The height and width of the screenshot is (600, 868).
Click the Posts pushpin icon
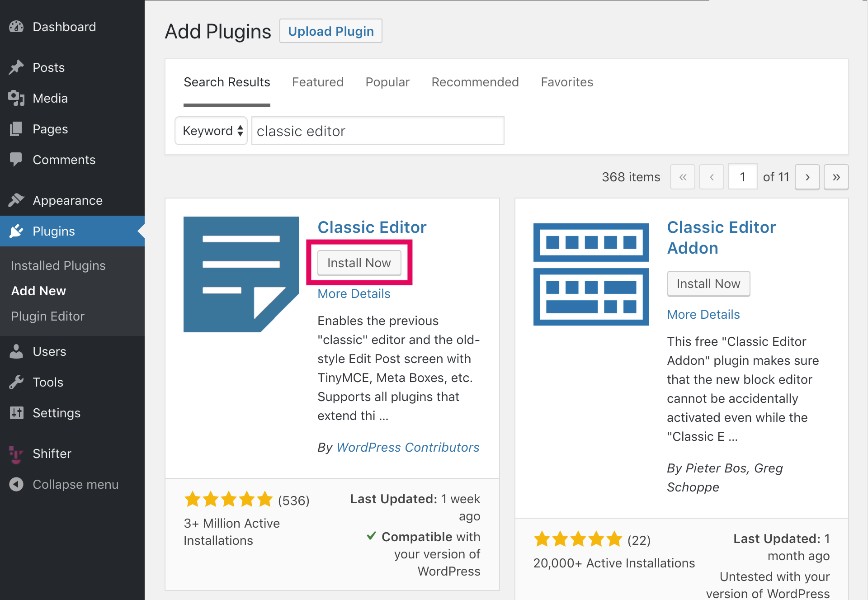[16, 67]
